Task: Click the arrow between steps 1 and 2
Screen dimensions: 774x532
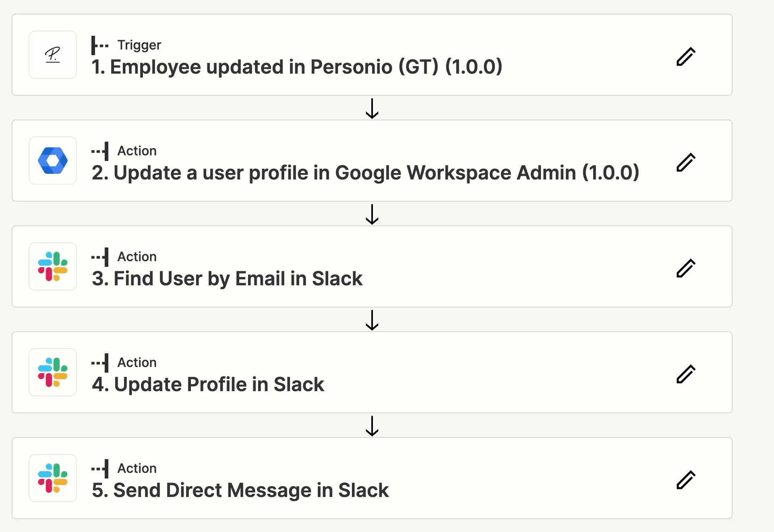Action: point(372,108)
